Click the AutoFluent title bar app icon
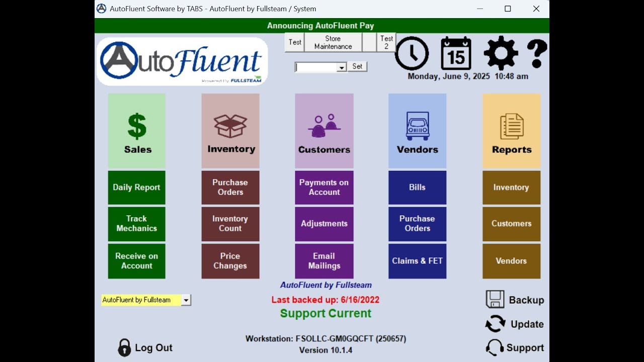Image resolution: width=644 pixels, height=362 pixels. (102, 9)
